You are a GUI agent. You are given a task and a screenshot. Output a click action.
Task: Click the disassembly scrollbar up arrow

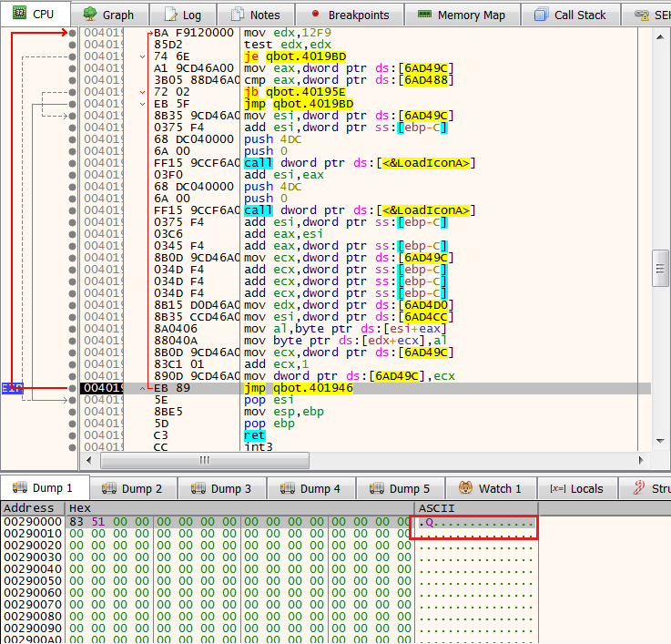pyautogui.click(x=660, y=37)
